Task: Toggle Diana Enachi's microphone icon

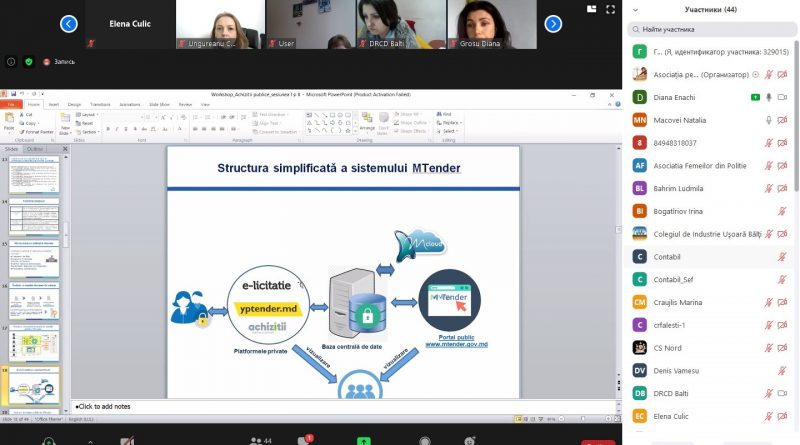Action: [769, 97]
